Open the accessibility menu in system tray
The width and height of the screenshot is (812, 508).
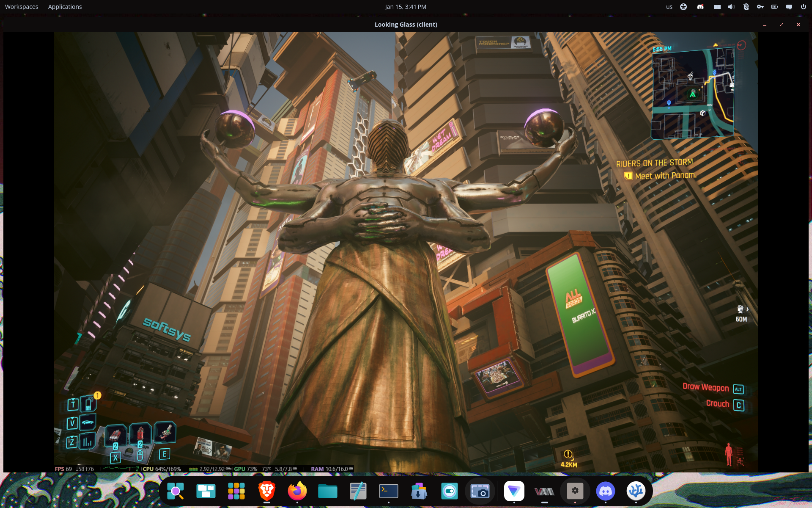(683, 7)
